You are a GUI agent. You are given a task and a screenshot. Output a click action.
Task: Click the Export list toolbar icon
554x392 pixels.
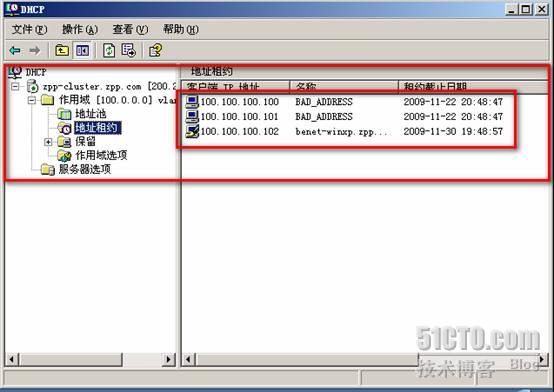[x=129, y=50]
